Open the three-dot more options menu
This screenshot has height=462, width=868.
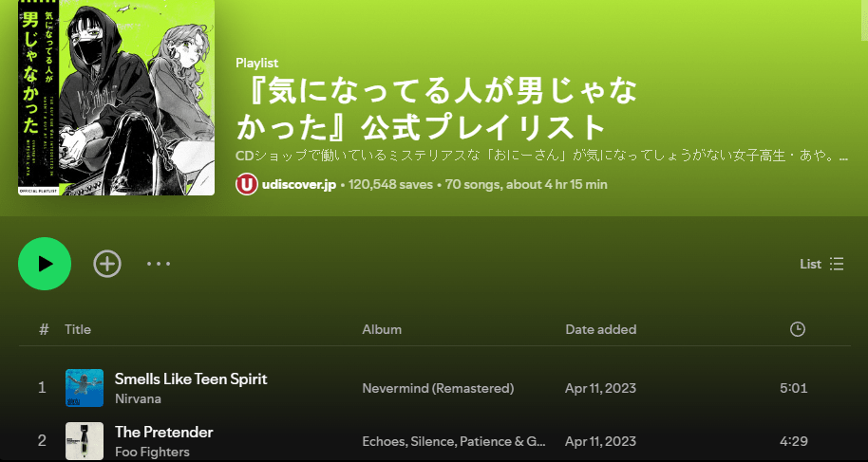[x=159, y=264]
